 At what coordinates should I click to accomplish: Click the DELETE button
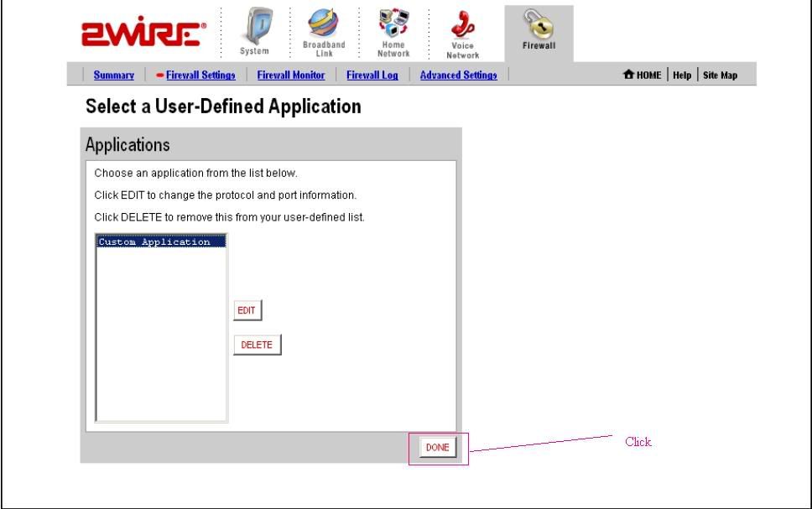point(257,345)
